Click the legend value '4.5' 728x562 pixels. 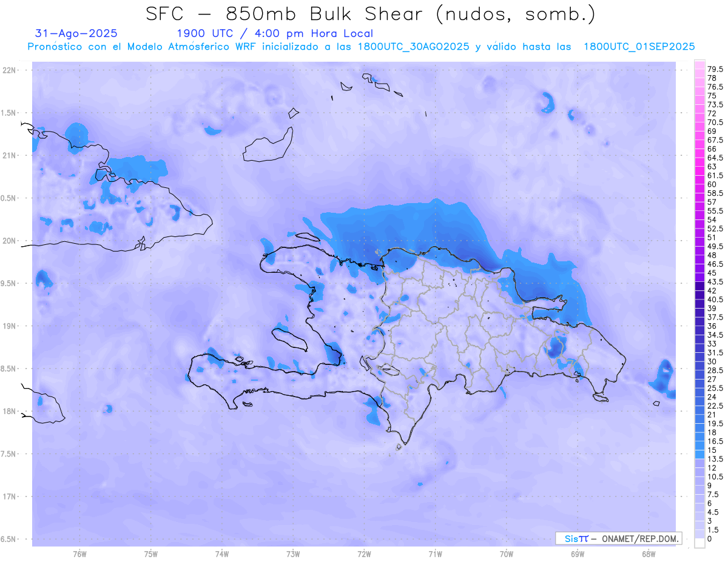[713, 512]
